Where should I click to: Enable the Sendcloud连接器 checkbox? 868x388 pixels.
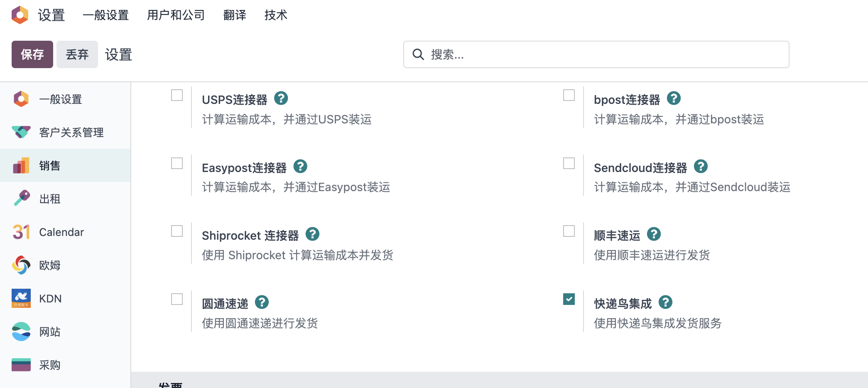[x=569, y=163]
